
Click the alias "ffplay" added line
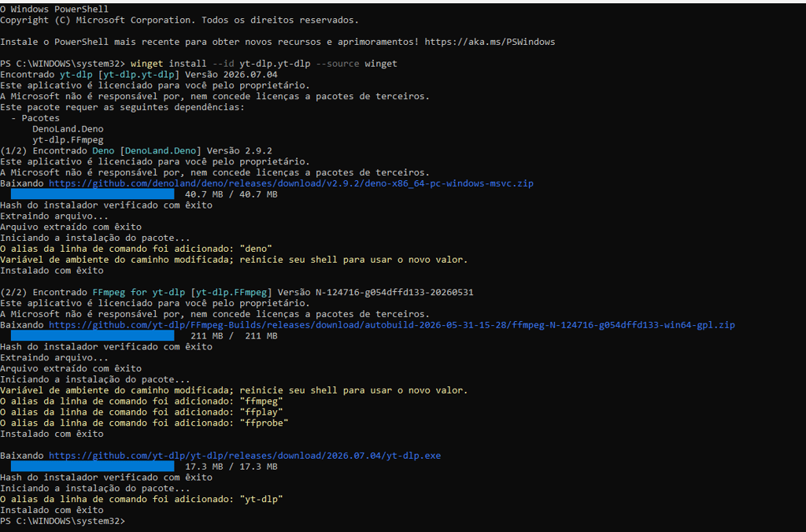tap(142, 412)
